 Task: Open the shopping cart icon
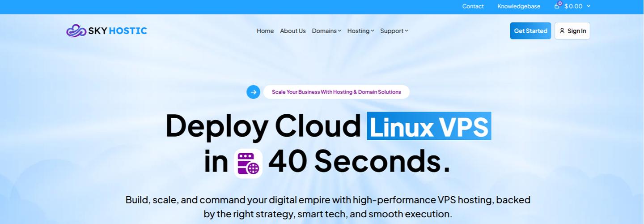click(557, 6)
